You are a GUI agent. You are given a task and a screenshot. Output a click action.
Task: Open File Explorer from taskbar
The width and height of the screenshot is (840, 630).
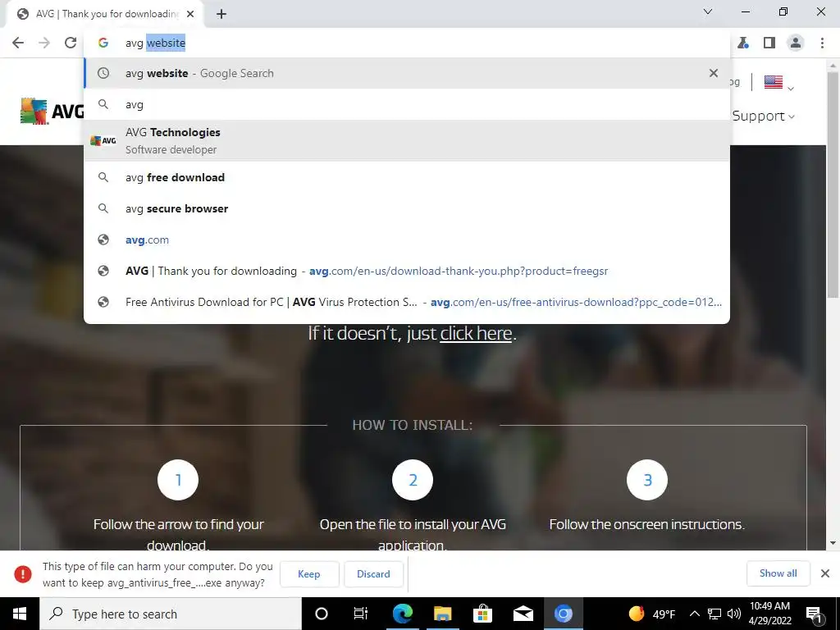pos(442,614)
